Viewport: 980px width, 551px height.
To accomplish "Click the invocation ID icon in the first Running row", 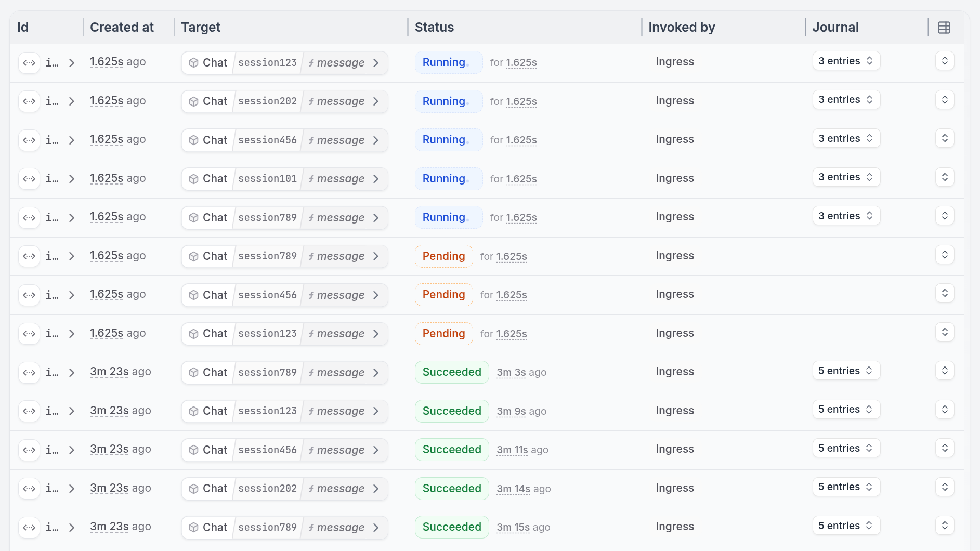I will (x=29, y=62).
